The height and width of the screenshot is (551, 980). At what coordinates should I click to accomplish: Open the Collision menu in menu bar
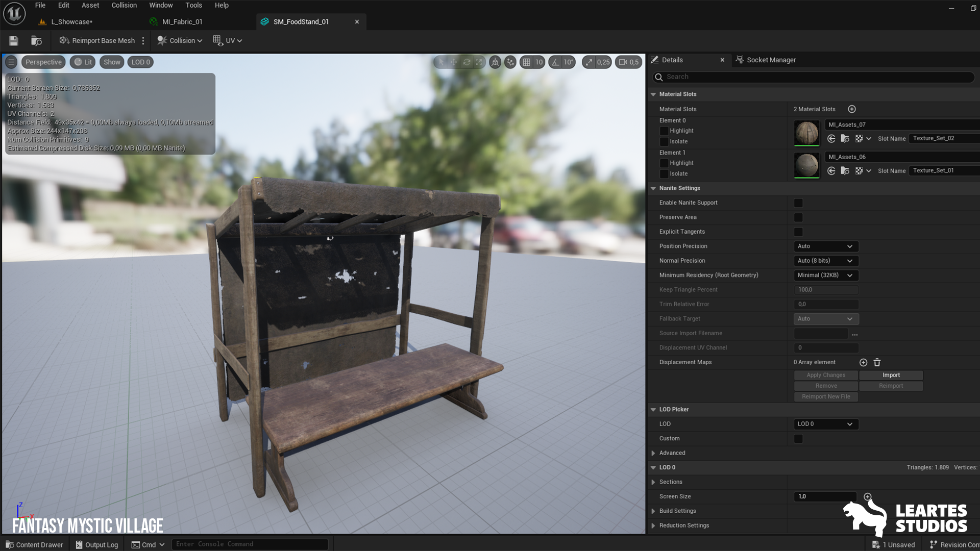(x=124, y=5)
